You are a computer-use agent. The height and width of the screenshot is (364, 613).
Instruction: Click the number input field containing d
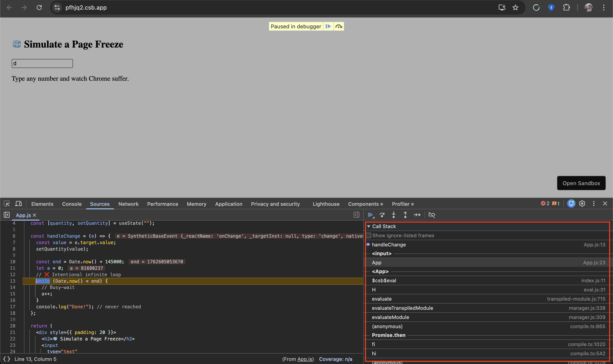[42, 63]
